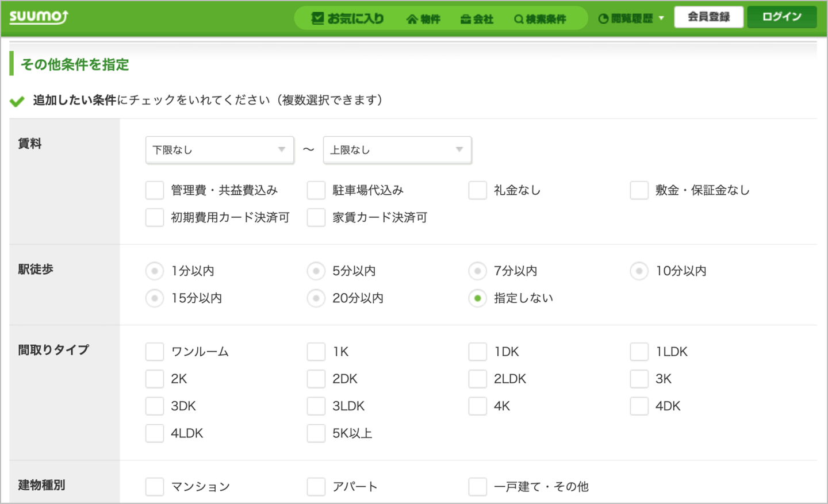Select 5分以内 station walk radio
The width and height of the screenshot is (828, 504).
[316, 271]
